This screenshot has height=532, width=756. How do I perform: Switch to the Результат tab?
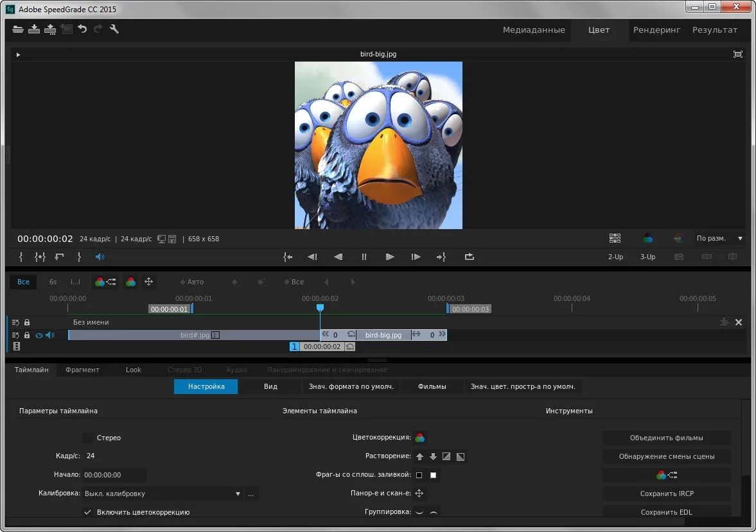pos(714,30)
